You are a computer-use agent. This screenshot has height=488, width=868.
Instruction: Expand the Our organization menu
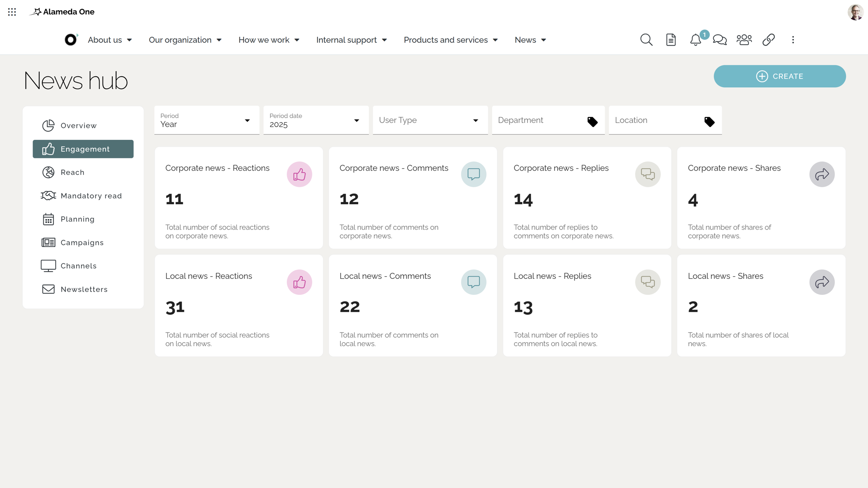tap(185, 40)
